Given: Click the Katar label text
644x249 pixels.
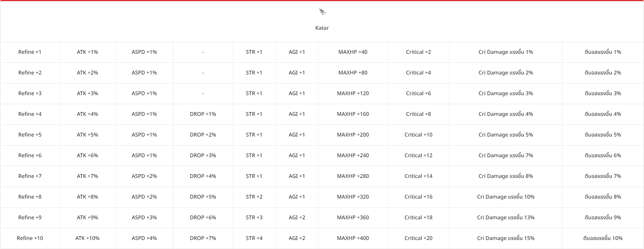Looking at the screenshot, I should (x=322, y=28).
